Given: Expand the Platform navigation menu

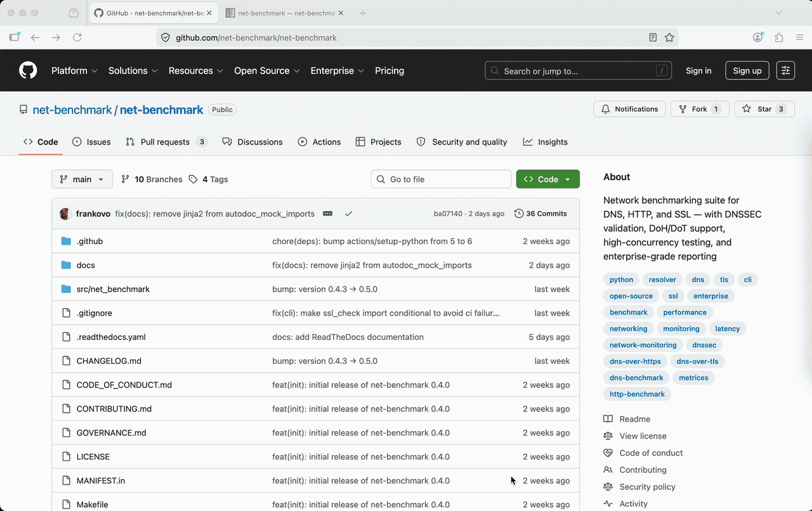Looking at the screenshot, I should (74, 70).
